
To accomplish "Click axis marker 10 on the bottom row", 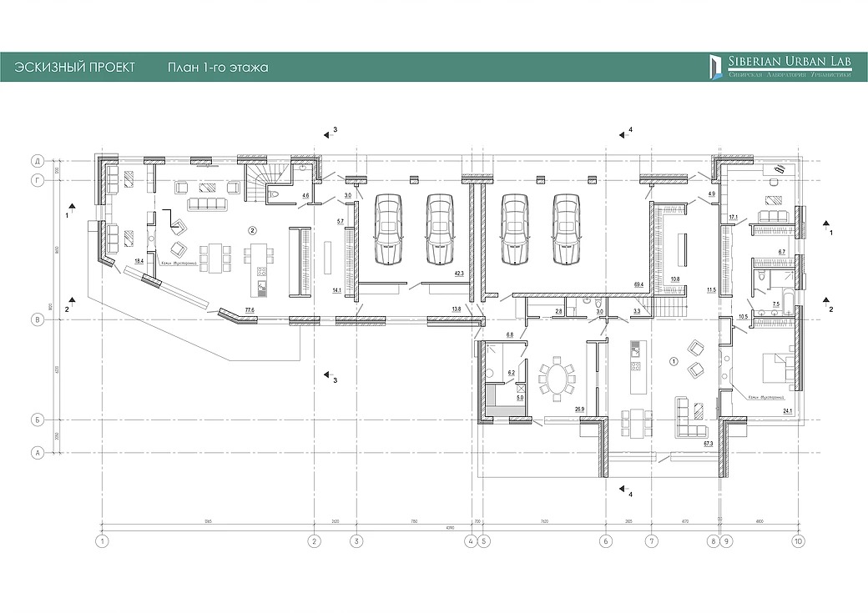I will (x=799, y=542).
